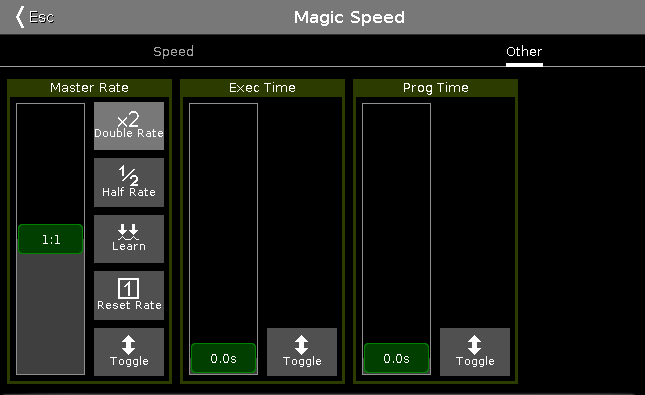
Task: Click the Master Rate panel header
Action: [x=89, y=88]
